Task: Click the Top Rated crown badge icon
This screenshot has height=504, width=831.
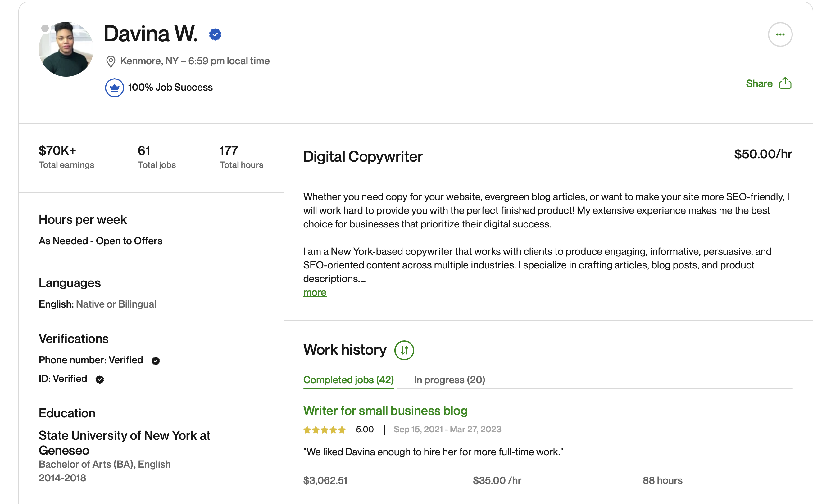Action: click(x=114, y=88)
